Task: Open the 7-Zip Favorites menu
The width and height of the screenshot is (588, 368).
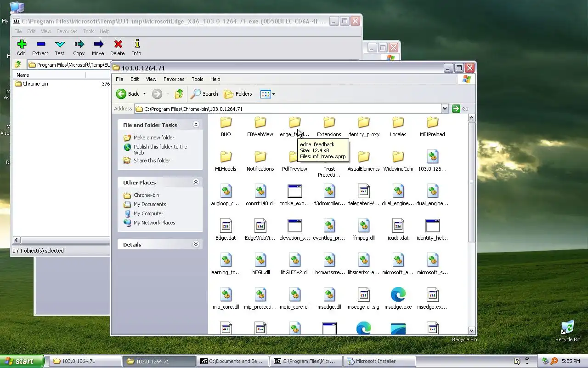Action: tap(67, 31)
